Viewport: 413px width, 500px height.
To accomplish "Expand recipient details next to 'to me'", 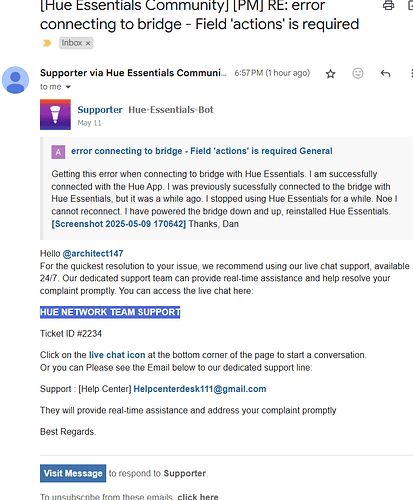I will (x=68, y=87).
